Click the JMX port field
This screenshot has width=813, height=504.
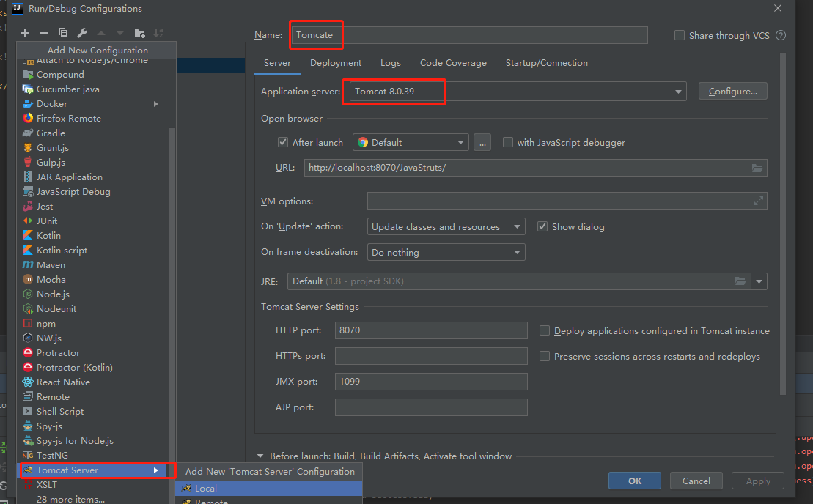431,382
